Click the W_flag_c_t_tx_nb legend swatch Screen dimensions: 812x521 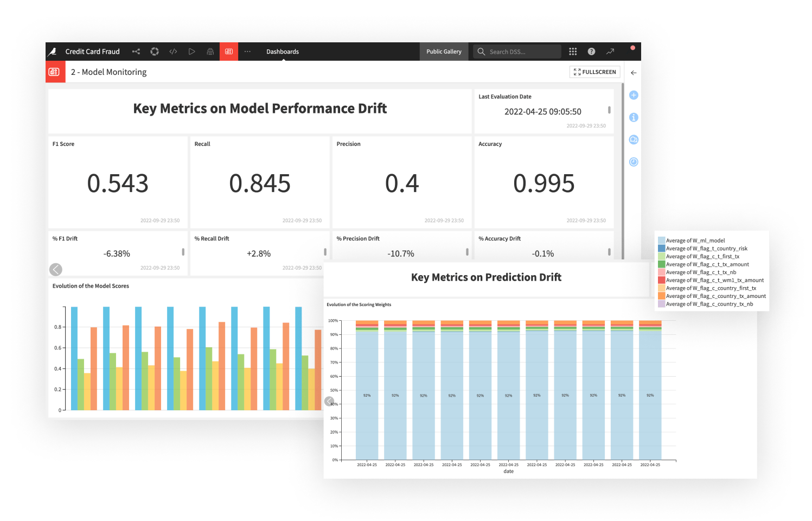click(661, 272)
